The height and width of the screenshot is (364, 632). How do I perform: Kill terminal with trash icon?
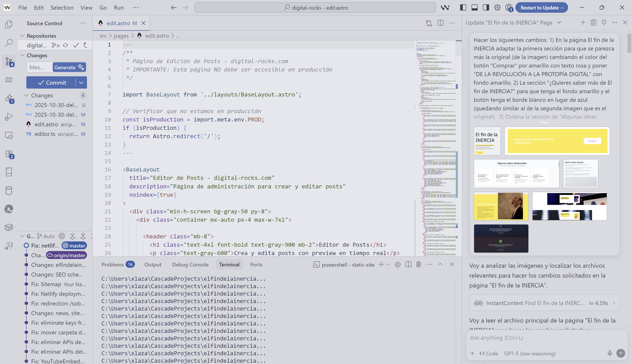(419, 264)
